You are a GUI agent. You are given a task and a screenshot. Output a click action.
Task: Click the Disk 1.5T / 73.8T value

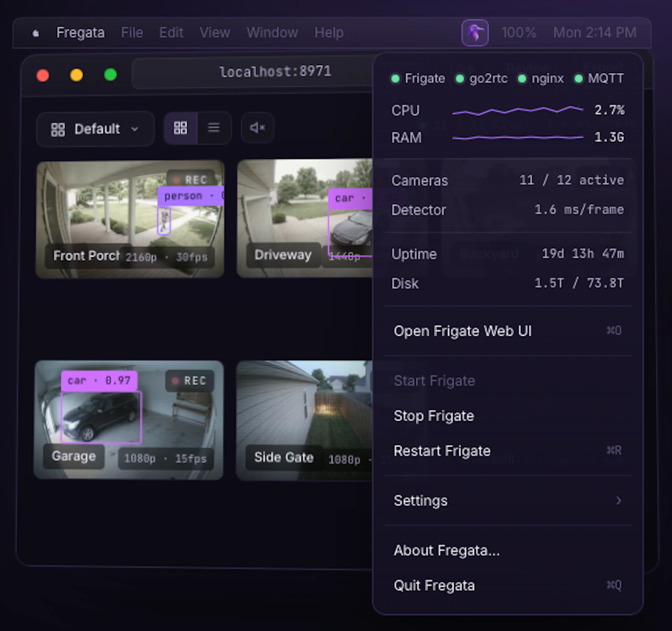point(579,283)
